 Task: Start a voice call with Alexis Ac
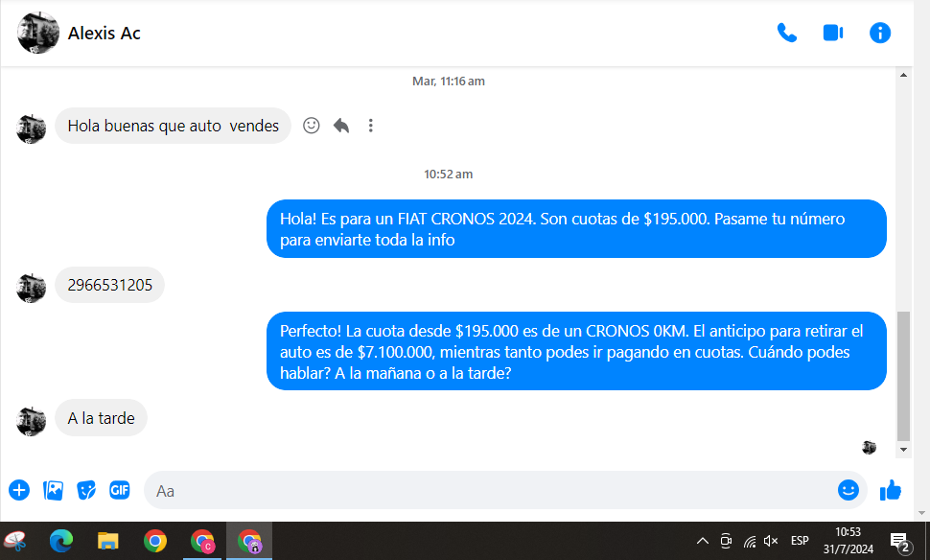pyautogui.click(x=786, y=33)
